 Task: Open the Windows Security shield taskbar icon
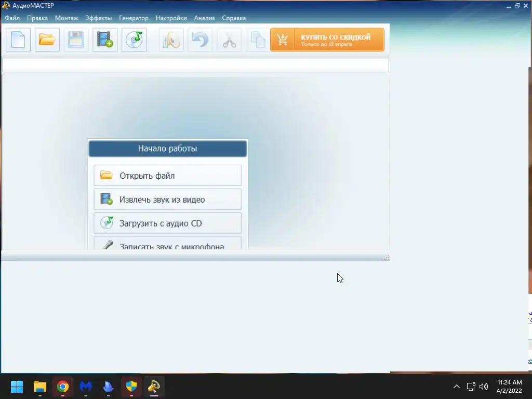131,387
